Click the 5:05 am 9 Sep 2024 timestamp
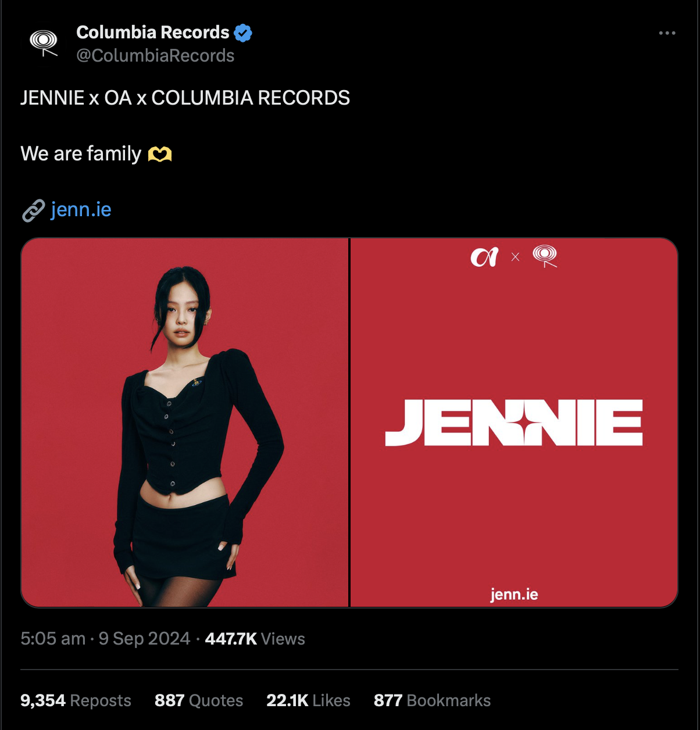Viewport: 700px width, 730px height. pyautogui.click(x=105, y=639)
